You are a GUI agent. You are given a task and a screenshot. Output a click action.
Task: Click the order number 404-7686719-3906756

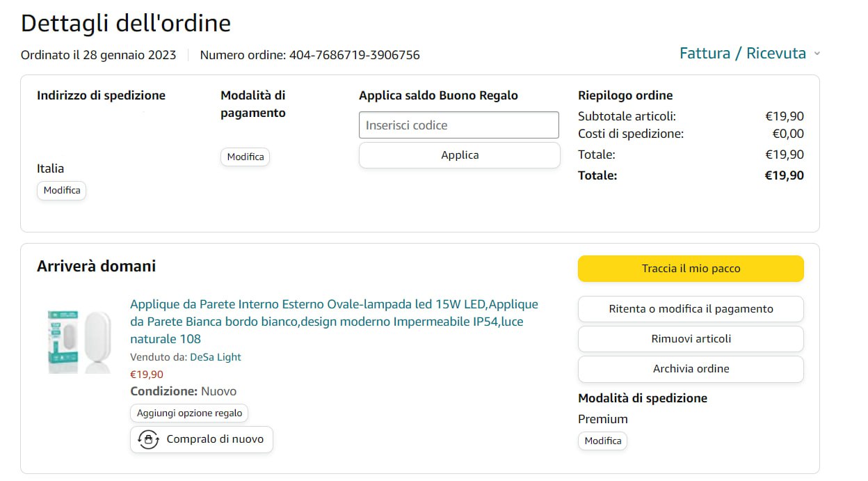click(354, 55)
